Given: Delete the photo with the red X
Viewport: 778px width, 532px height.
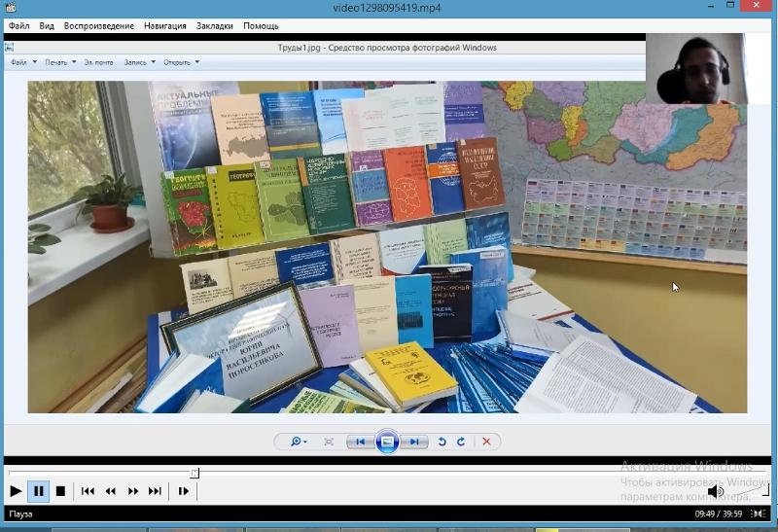Looking at the screenshot, I should (x=486, y=442).
